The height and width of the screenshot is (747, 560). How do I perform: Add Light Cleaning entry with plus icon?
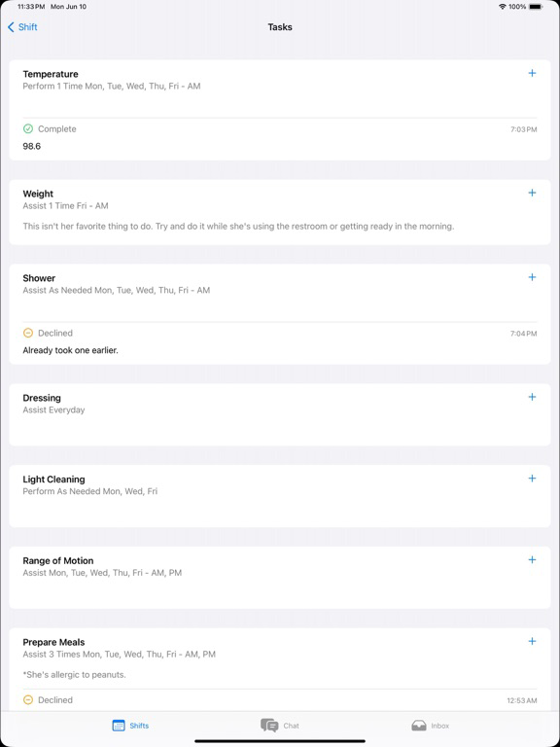(x=532, y=479)
